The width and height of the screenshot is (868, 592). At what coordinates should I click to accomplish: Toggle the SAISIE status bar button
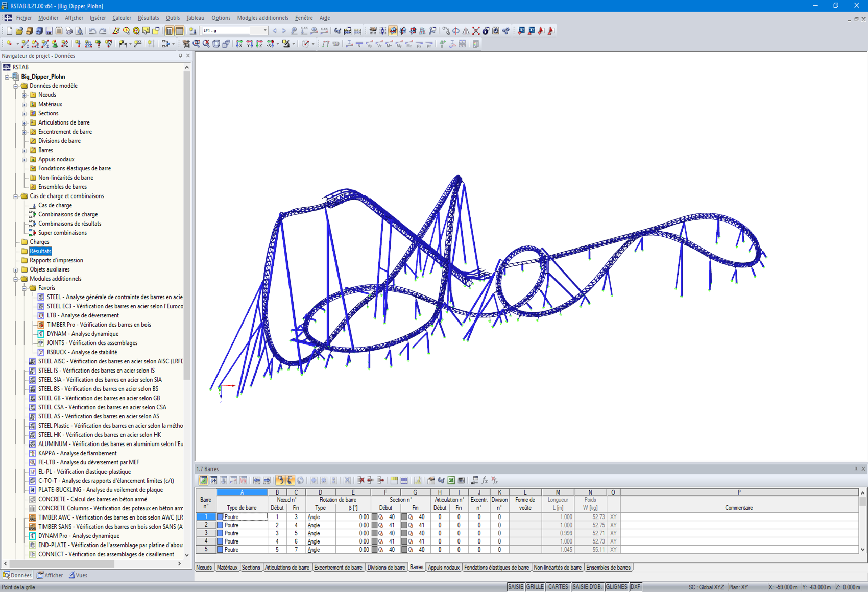pyautogui.click(x=516, y=587)
